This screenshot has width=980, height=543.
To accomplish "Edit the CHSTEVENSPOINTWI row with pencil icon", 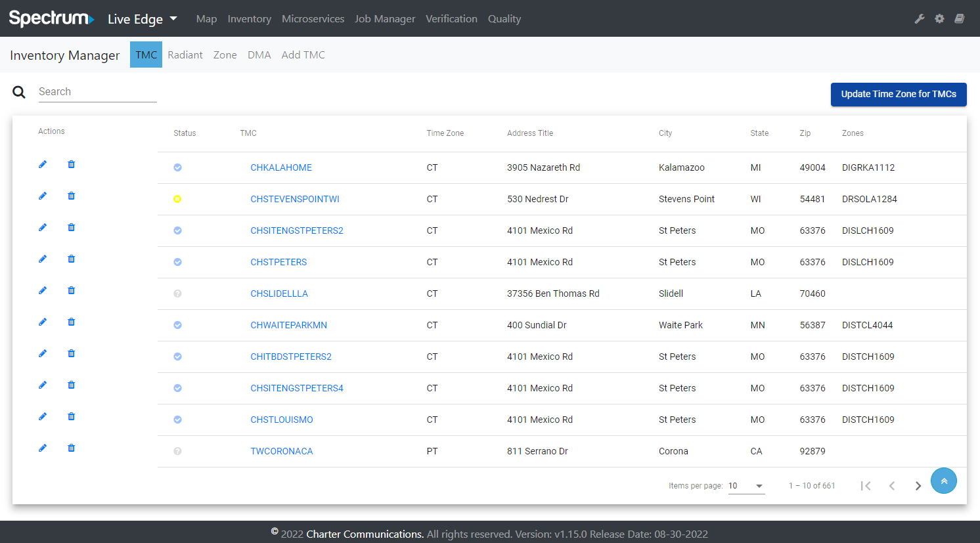I will [x=43, y=196].
